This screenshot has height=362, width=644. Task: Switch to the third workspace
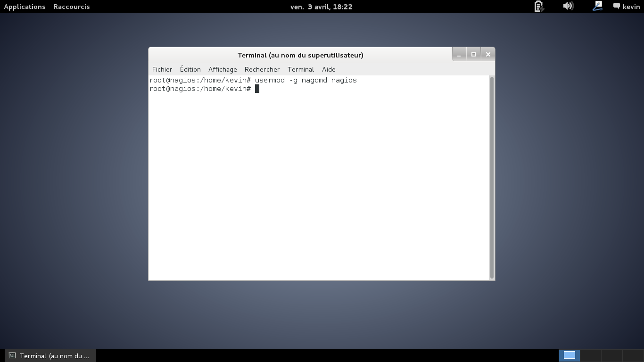[612, 355]
